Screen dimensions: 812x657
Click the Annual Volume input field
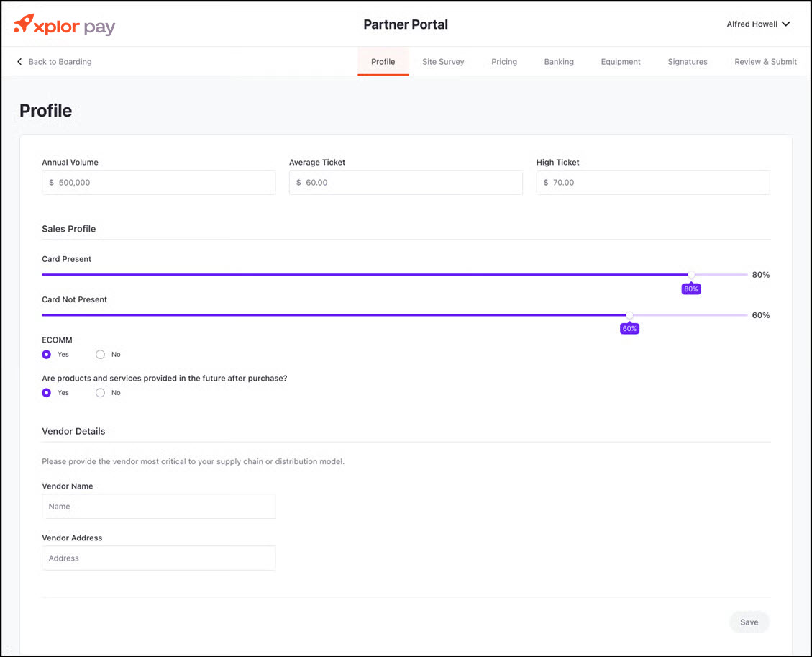pyautogui.click(x=158, y=183)
